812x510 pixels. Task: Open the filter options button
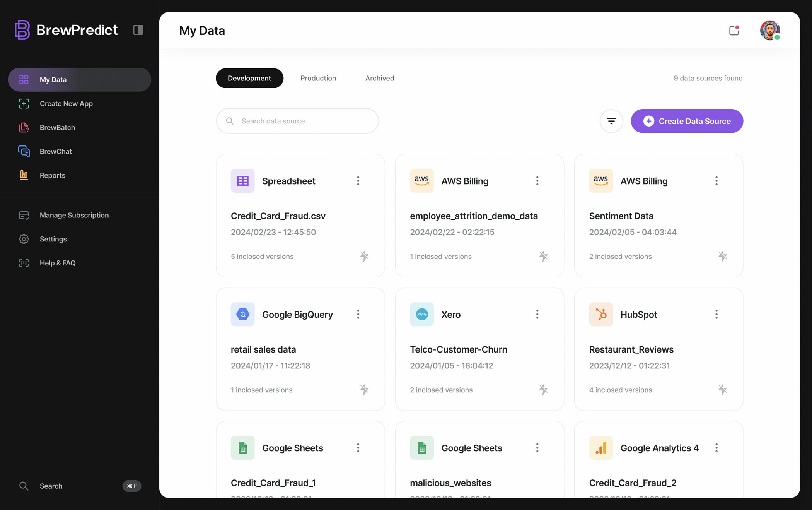[x=611, y=121]
